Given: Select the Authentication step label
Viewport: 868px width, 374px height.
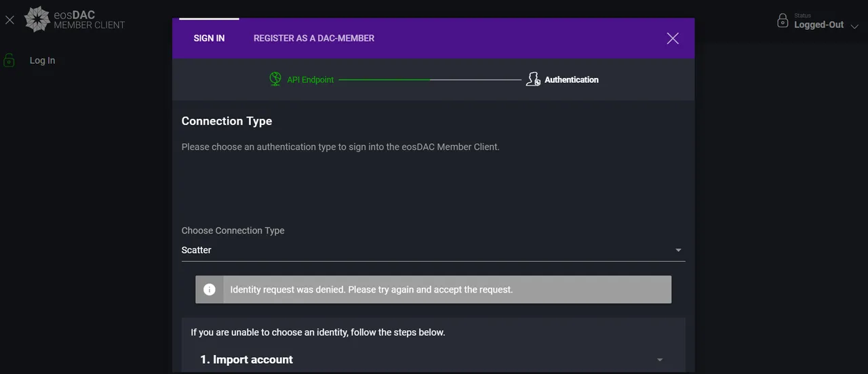Looking at the screenshot, I should (572, 79).
